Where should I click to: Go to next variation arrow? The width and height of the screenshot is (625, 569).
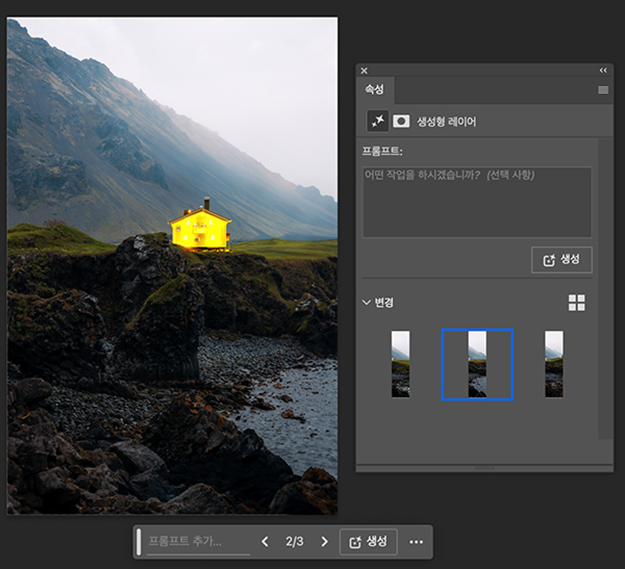click(324, 542)
